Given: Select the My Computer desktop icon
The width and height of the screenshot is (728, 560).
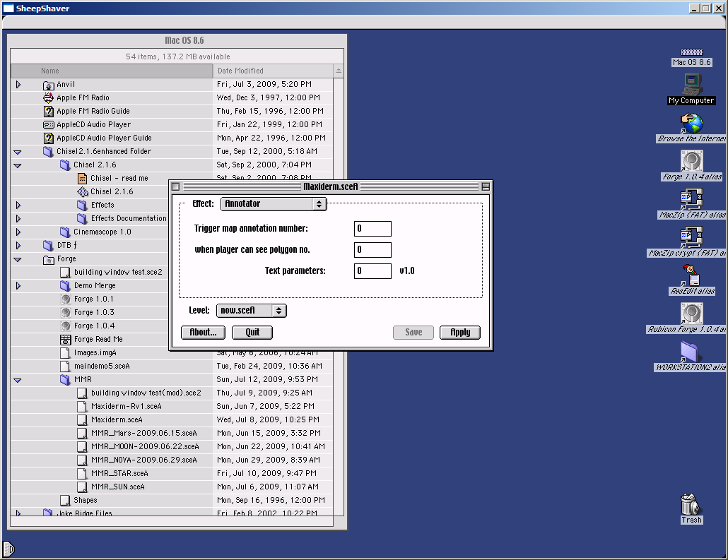Looking at the screenshot, I should (x=691, y=85).
